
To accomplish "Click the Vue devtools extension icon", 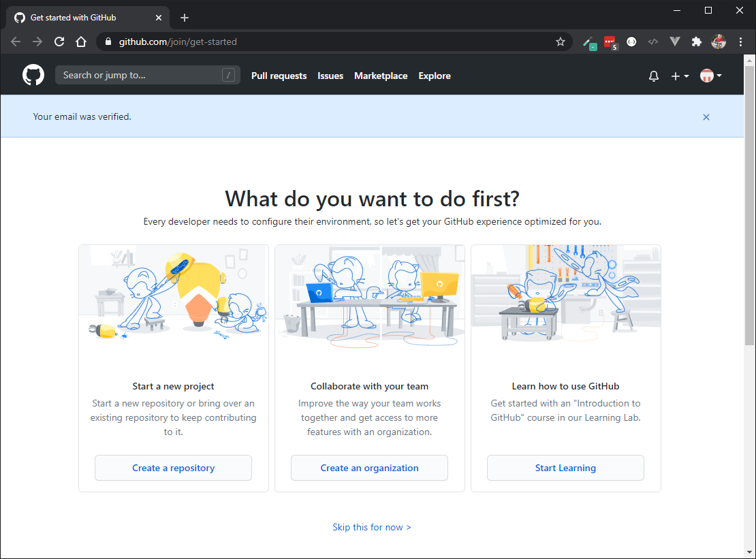I will point(674,42).
